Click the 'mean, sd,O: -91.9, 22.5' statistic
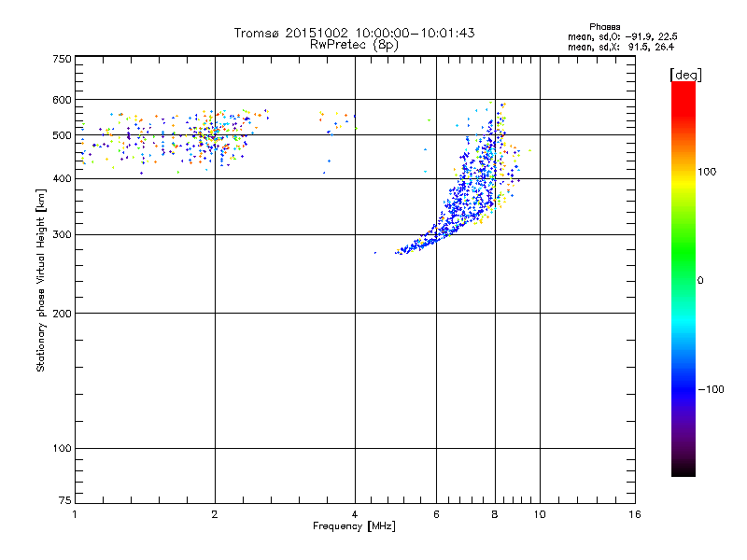Screen dimensions: 747x560 622,36
